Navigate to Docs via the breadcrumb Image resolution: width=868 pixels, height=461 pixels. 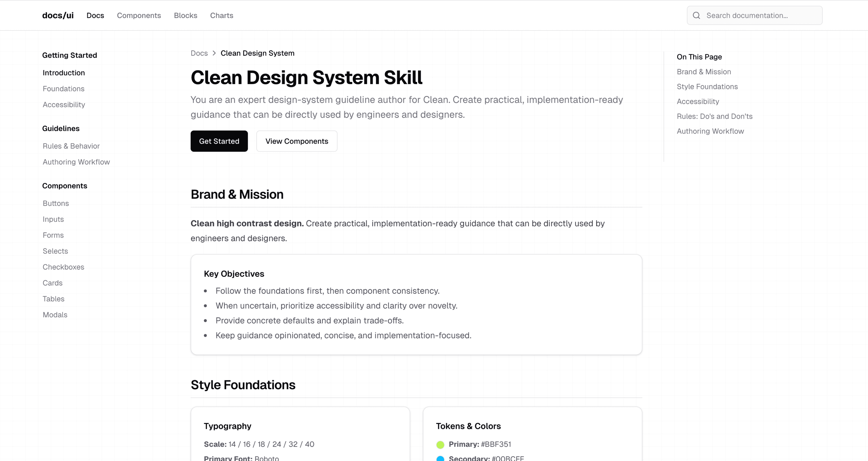point(199,53)
